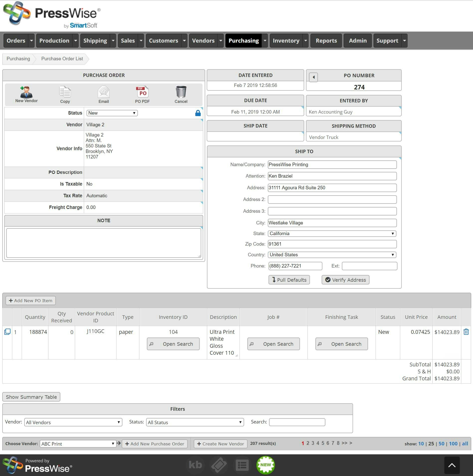Click the Freight Charge value 0.00
The height and width of the screenshot is (476, 473).
click(91, 207)
